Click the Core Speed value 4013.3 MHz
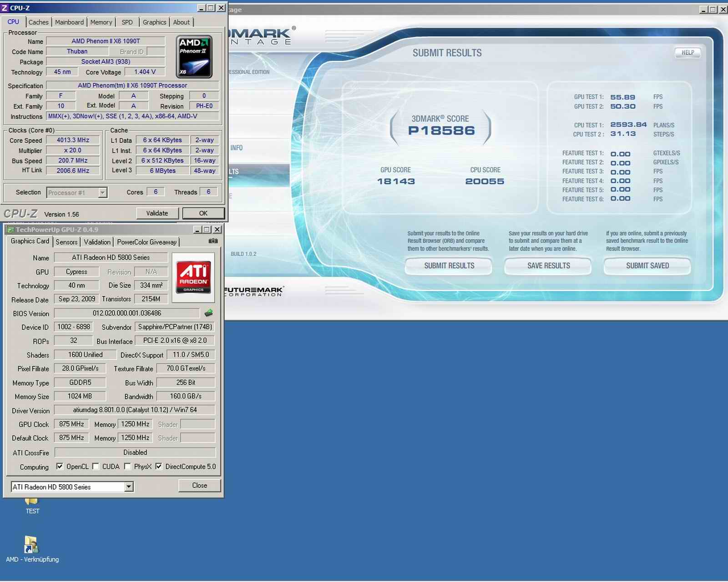 (73, 140)
